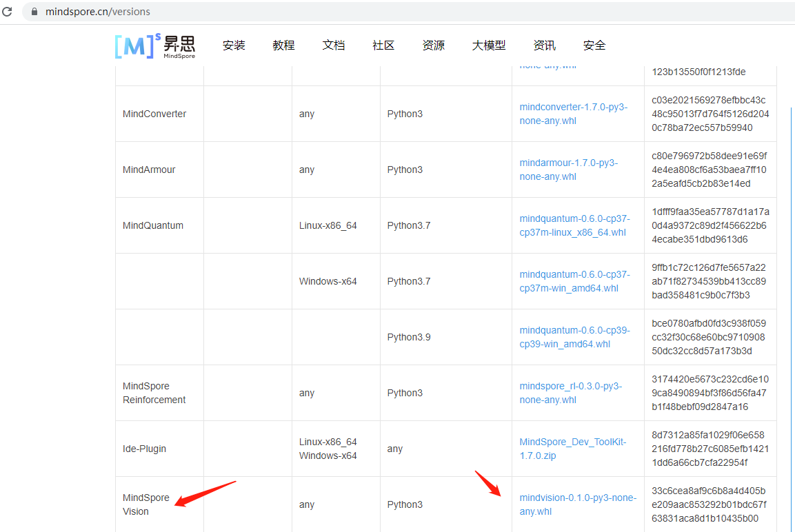This screenshot has height=532, width=795.
Task: Click the Ide-Plugin hash starting 8d7312a8
Action: [x=710, y=449]
